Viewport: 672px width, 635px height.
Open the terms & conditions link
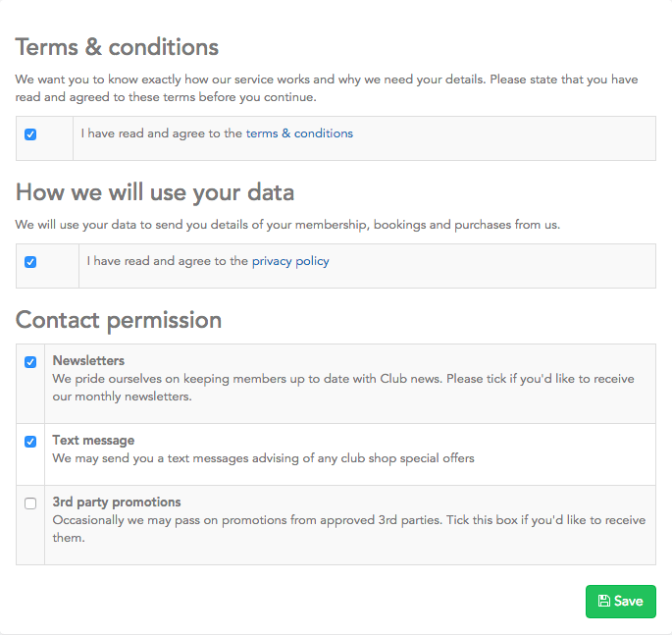(x=299, y=133)
